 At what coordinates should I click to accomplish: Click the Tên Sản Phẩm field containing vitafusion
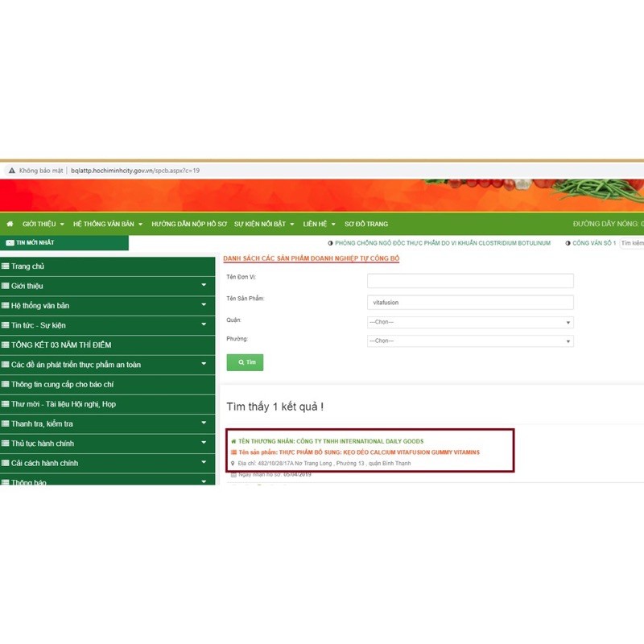click(470, 303)
